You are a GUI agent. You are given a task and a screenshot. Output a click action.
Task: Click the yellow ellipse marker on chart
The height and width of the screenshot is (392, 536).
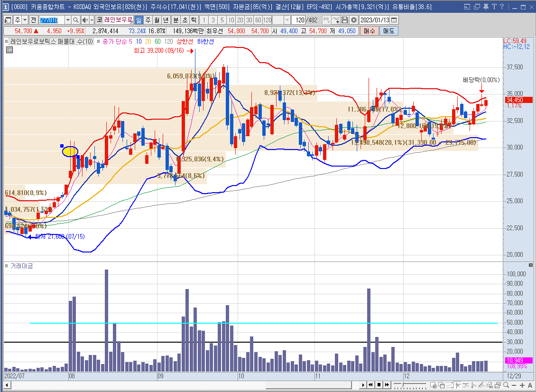coord(70,151)
